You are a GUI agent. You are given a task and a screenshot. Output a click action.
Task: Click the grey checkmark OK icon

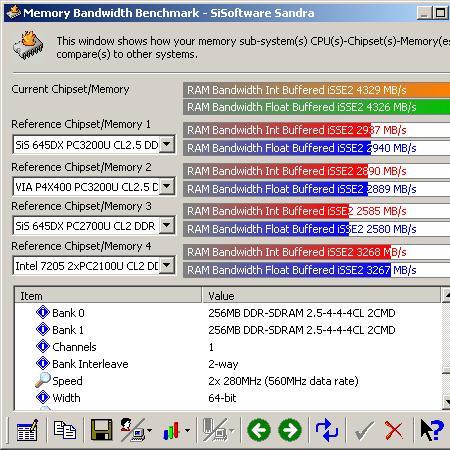click(364, 431)
